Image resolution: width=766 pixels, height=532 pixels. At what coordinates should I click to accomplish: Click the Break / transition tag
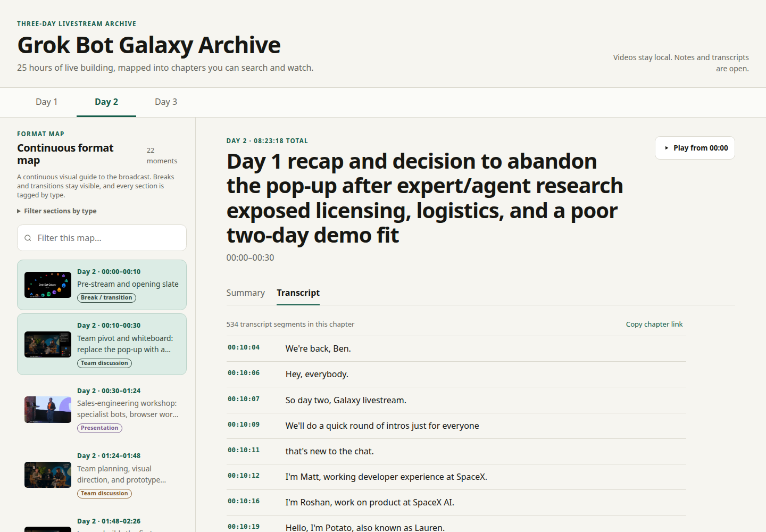coord(106,298)
